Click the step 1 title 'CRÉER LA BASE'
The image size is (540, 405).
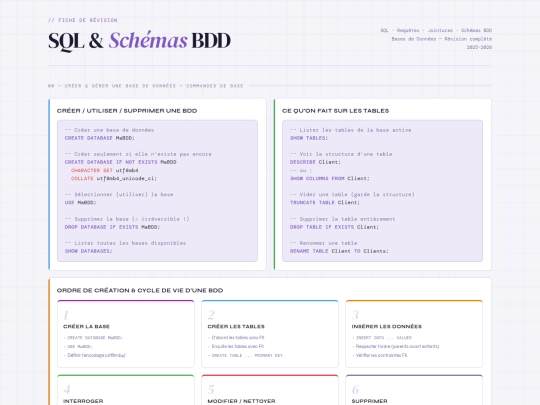click(86, 326)
